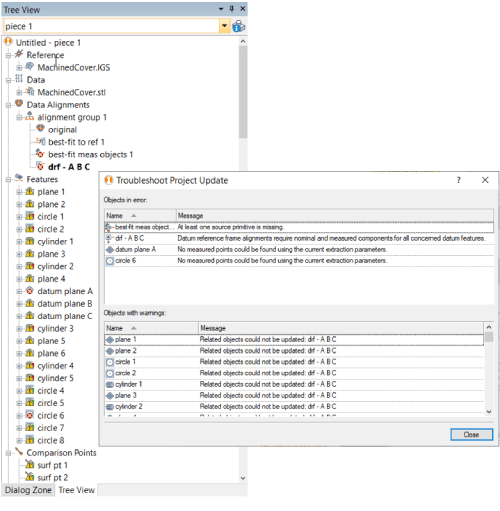500x511 pixels.
Task: Click the datum plane A error icon
Action: point(30,291)
